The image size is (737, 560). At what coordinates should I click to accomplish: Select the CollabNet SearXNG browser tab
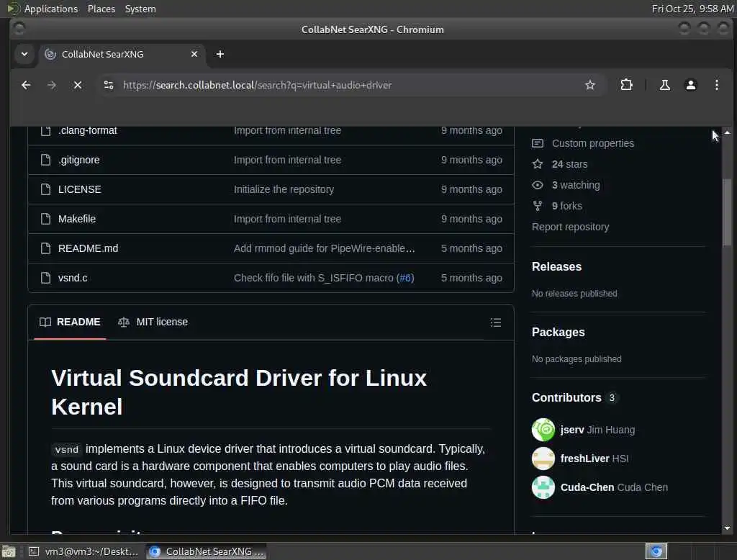click(x=121, y=54)
